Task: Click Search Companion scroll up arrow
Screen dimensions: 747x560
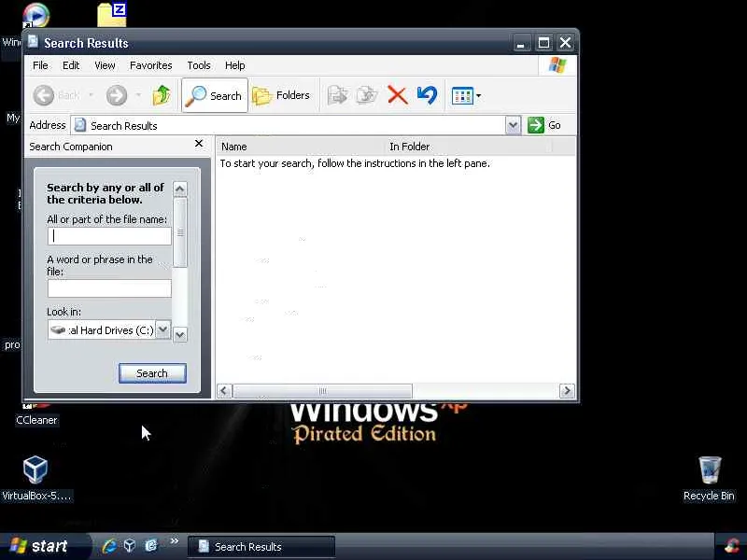Action: [x=180, y=189]
